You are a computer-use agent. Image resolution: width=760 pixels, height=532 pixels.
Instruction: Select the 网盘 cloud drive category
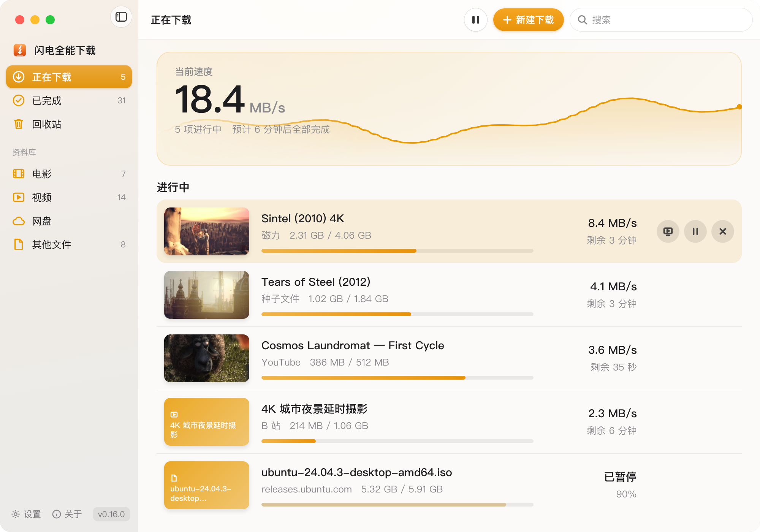[x=69, y=221]
